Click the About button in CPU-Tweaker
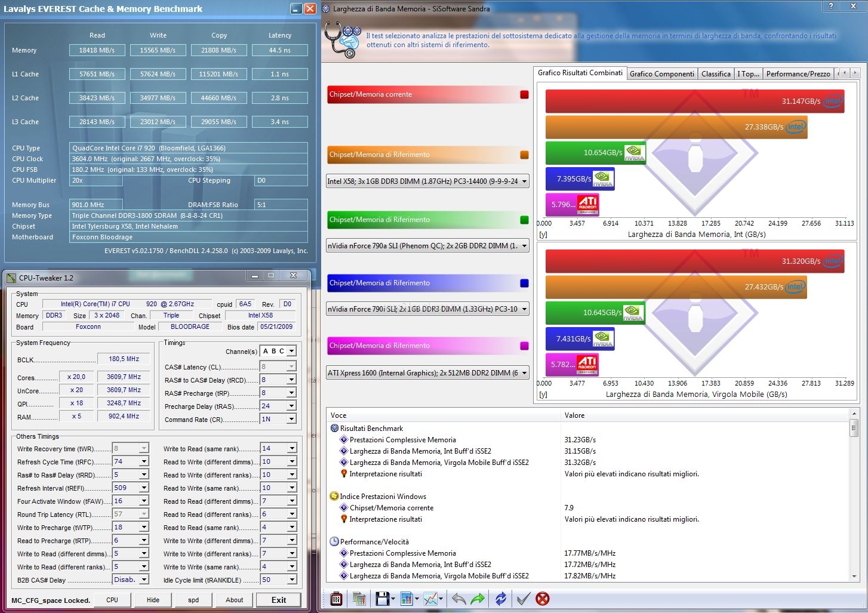 click(235, 600)
